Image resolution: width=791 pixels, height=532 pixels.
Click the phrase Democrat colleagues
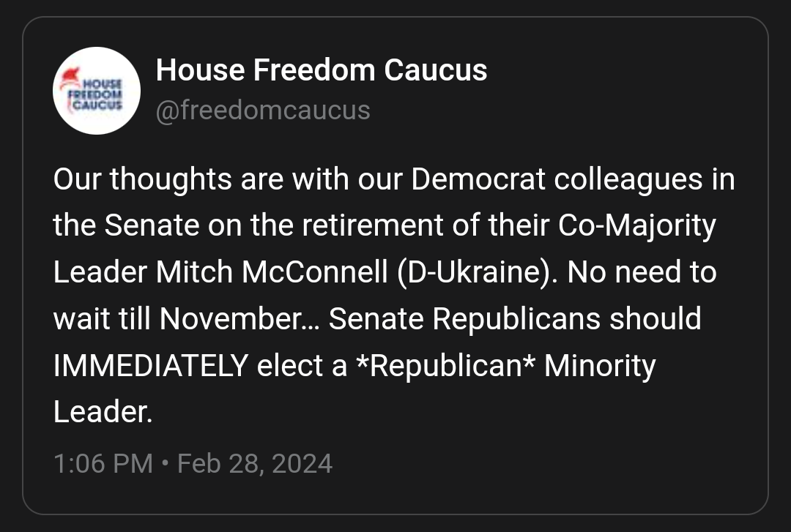point(557,179)
